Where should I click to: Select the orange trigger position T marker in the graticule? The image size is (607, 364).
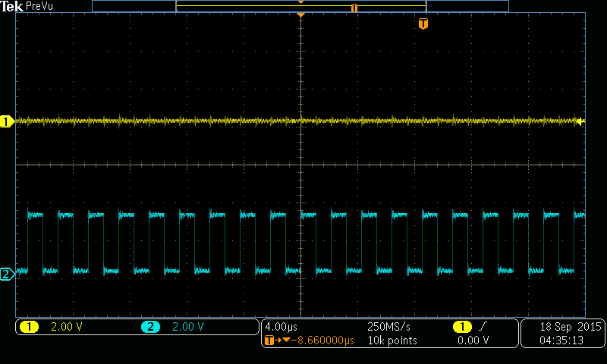point(423,24)
